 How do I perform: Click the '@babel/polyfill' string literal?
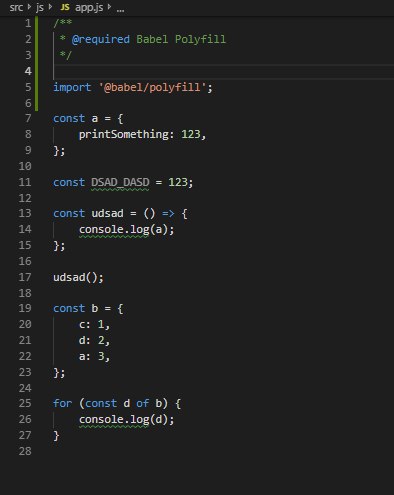[x=152, y=87]
